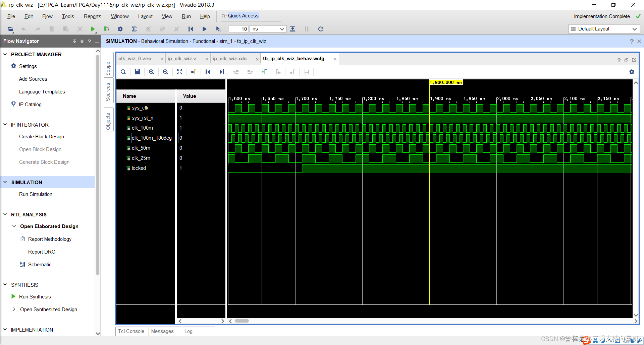Click the yellow 1,900.000 ns cursor marker
Image resolution: width=644 pixels, height=345 pixels.
[x=446, y=82]
